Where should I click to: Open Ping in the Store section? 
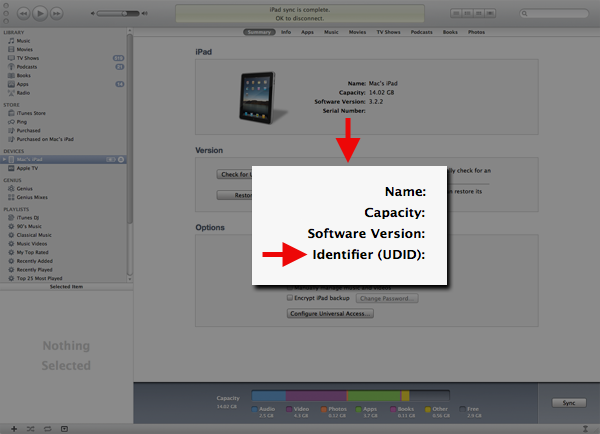point(21,122)
